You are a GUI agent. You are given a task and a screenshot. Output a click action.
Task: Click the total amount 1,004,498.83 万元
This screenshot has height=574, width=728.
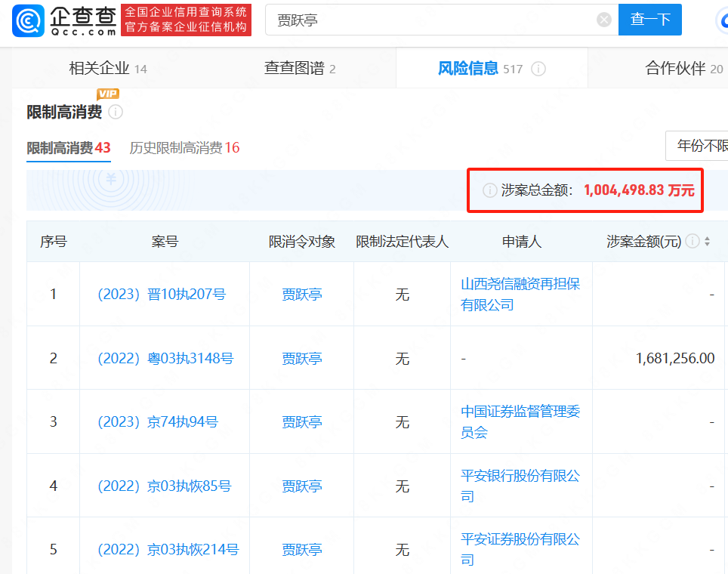pos(639,190)
